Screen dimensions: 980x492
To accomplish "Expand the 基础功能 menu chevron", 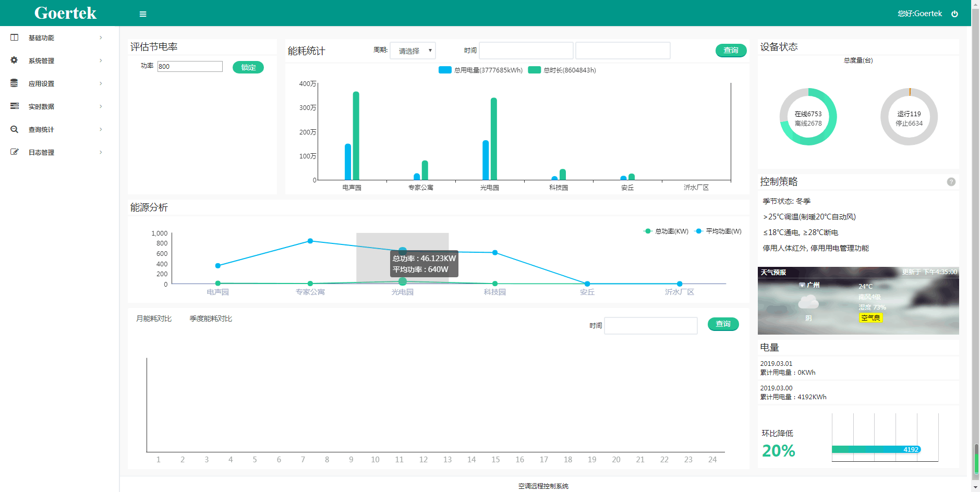I will pos(101,38).
